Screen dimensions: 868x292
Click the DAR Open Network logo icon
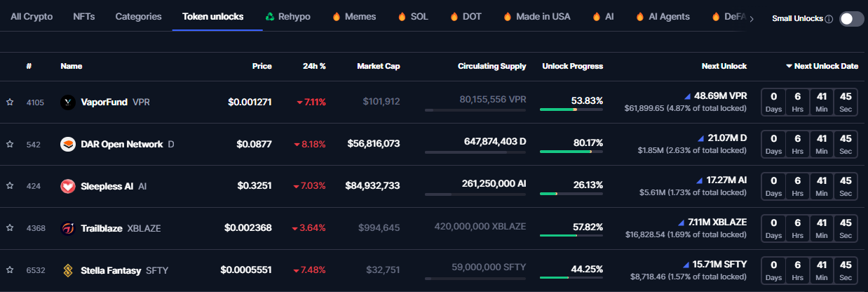pyautogui.click(x=68, y=145)
